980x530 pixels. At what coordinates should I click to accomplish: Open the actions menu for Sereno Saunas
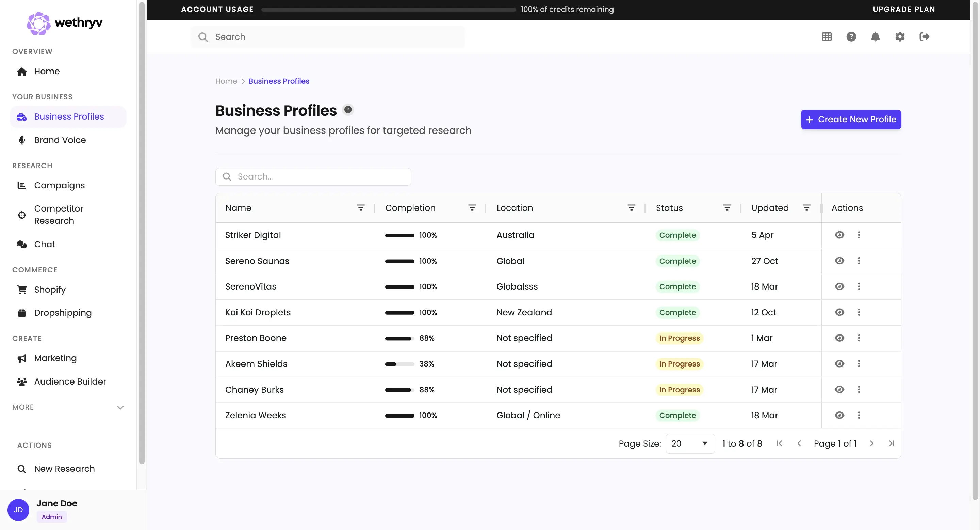coord(859,261)
